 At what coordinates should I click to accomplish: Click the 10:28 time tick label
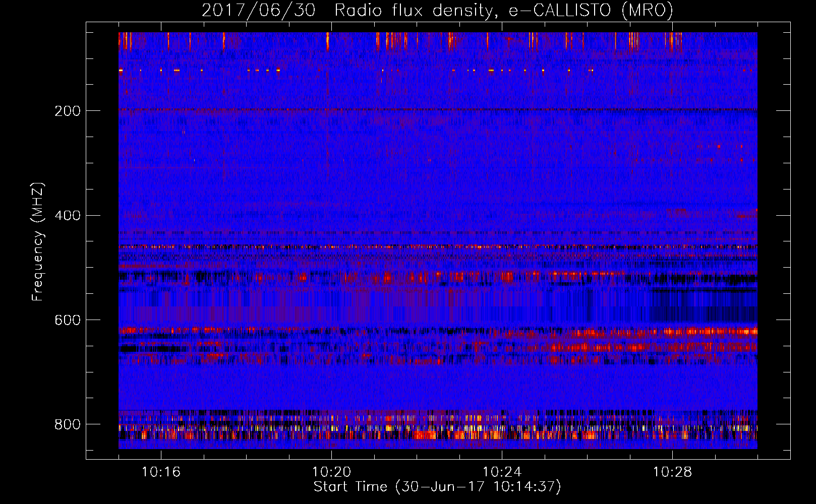coord(672,472)
